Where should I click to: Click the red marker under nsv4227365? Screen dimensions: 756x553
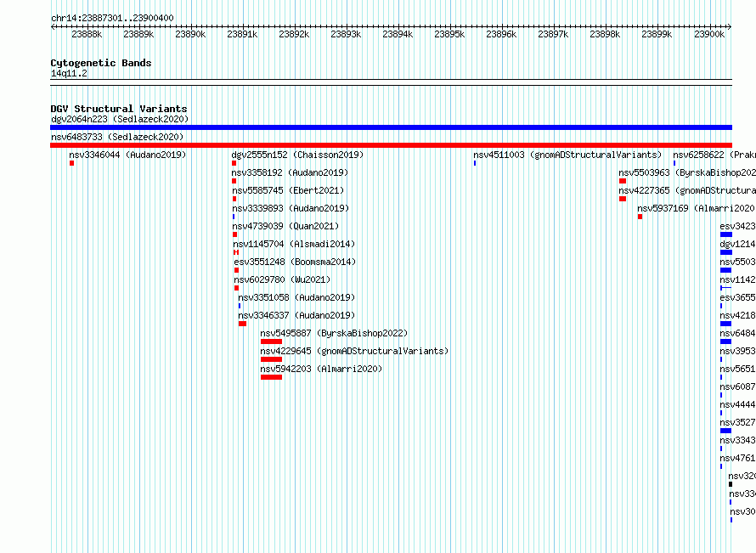point(623,199)
